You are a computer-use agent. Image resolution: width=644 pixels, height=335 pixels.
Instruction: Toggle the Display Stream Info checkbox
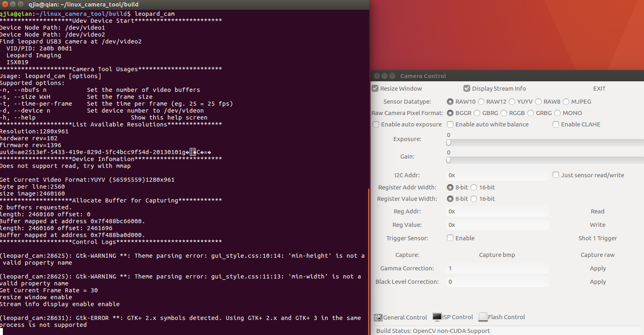pyautogui.click(x=467, y=88)
